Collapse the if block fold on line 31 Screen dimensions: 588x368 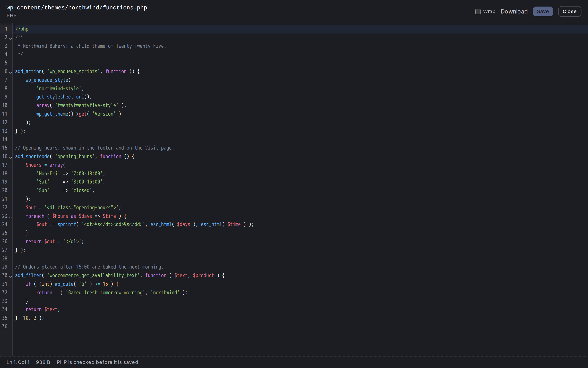click(x=10, y=285)
